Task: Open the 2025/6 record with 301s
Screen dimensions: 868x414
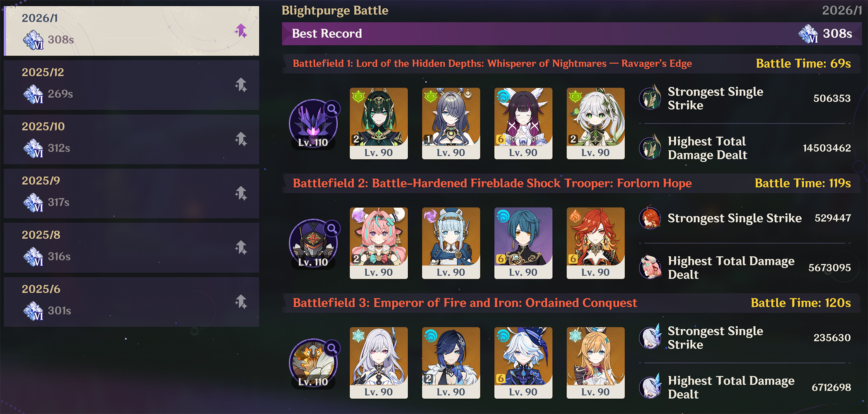Action: point(132,302)
